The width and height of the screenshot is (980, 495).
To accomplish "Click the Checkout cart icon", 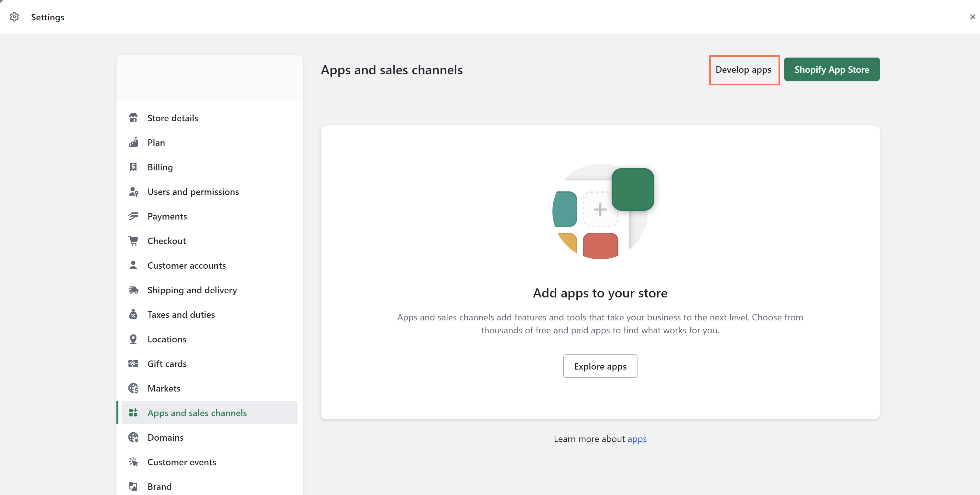I will click(133, 241).
